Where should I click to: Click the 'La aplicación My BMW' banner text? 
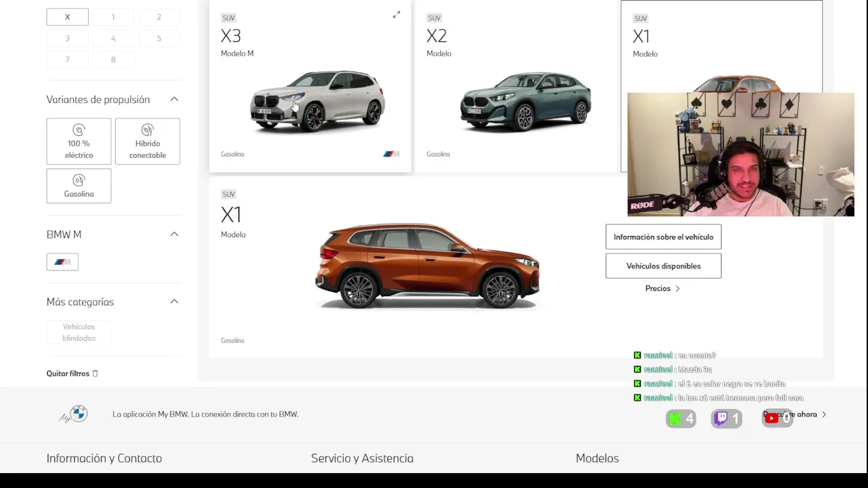205,414
